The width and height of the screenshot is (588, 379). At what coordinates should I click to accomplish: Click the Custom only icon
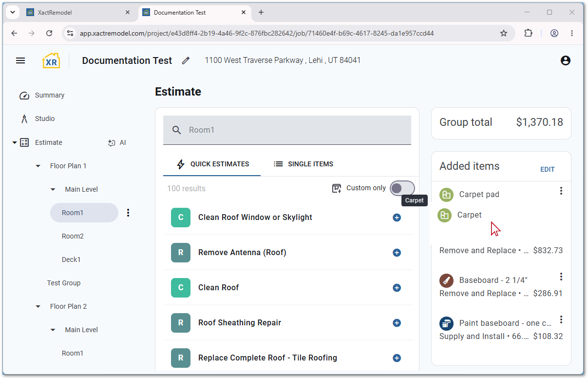[337, 188]
